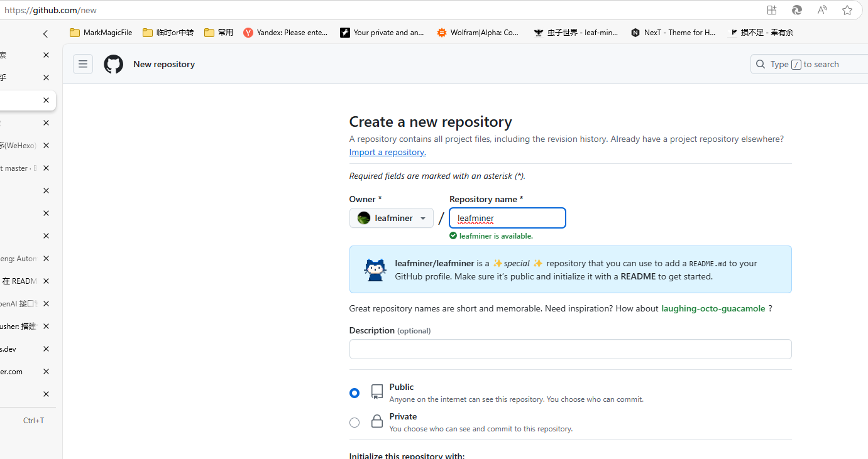
Task: Click the split screen icon in address bar
Action: point(772,10)
